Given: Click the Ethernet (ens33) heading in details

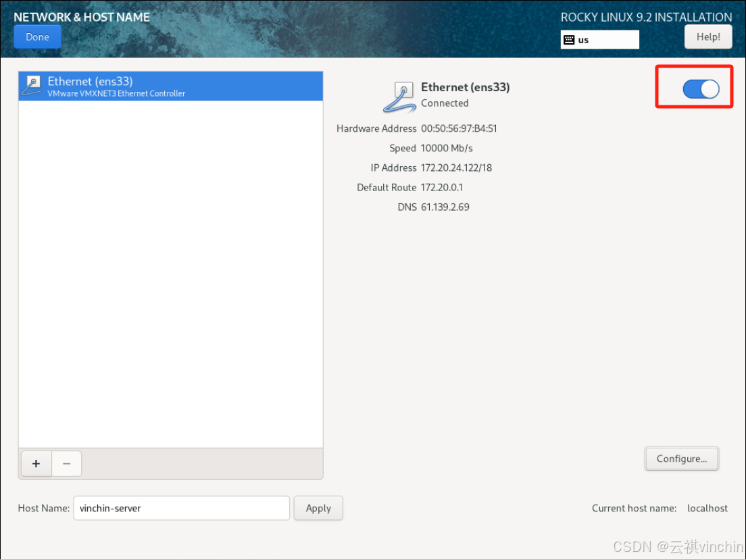Looking at the screenshot, I should [465, 87].
